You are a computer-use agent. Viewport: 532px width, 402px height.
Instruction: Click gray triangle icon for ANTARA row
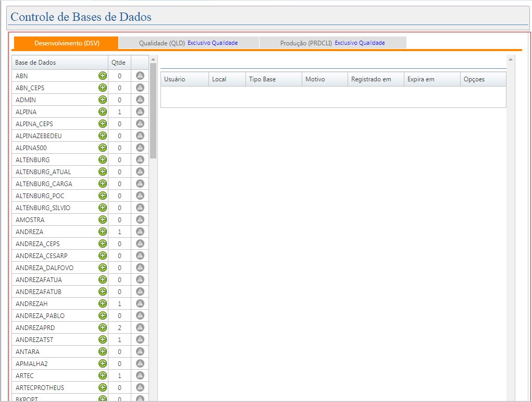(140, 351)
